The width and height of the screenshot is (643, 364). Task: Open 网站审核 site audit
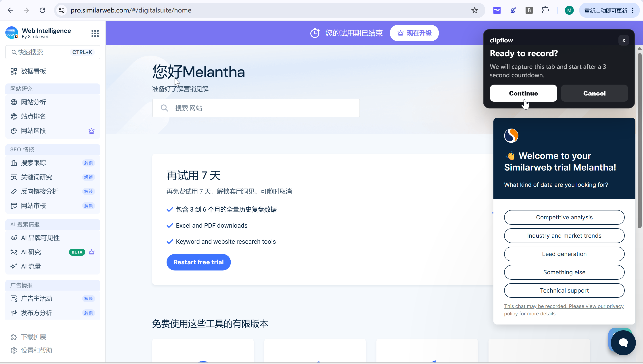click(53, 206)
